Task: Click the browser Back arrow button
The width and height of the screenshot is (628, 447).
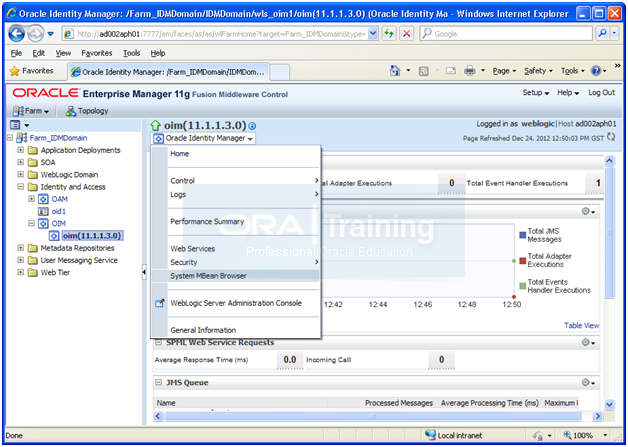Action: point(16,34)
